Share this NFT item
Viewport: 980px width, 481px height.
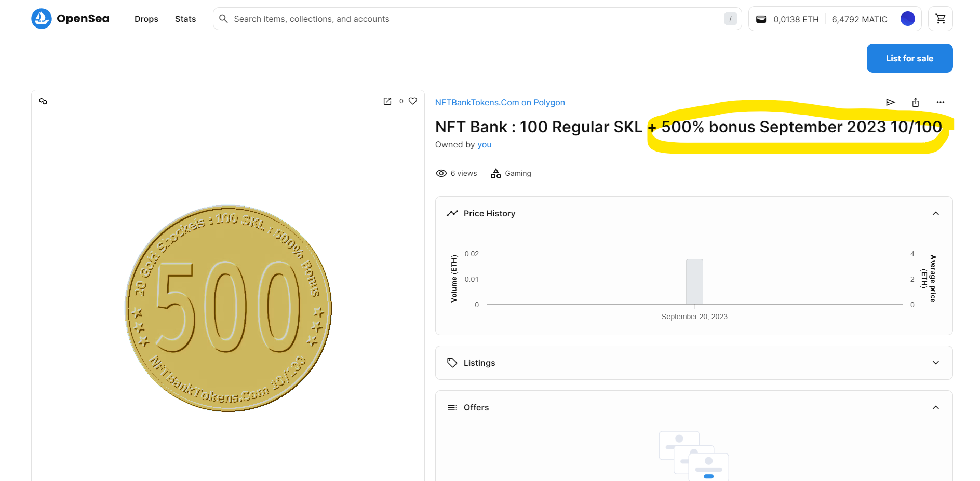coord(915,102)
